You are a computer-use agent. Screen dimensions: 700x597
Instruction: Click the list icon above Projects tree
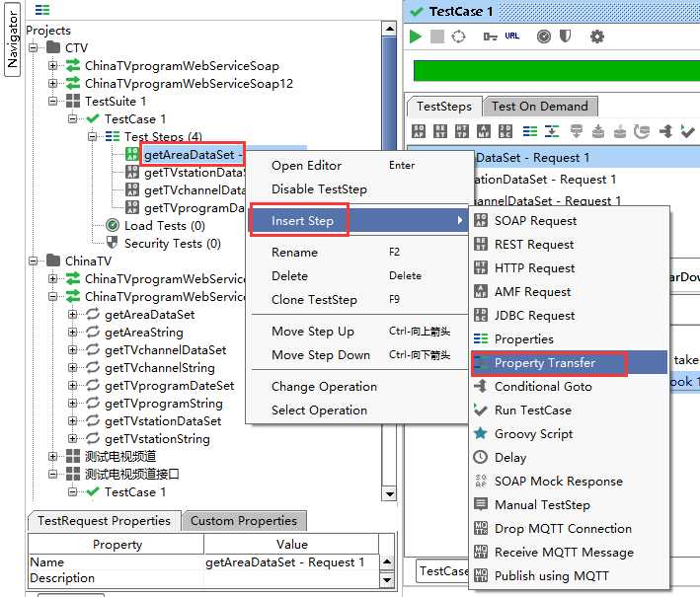point(42,9)
